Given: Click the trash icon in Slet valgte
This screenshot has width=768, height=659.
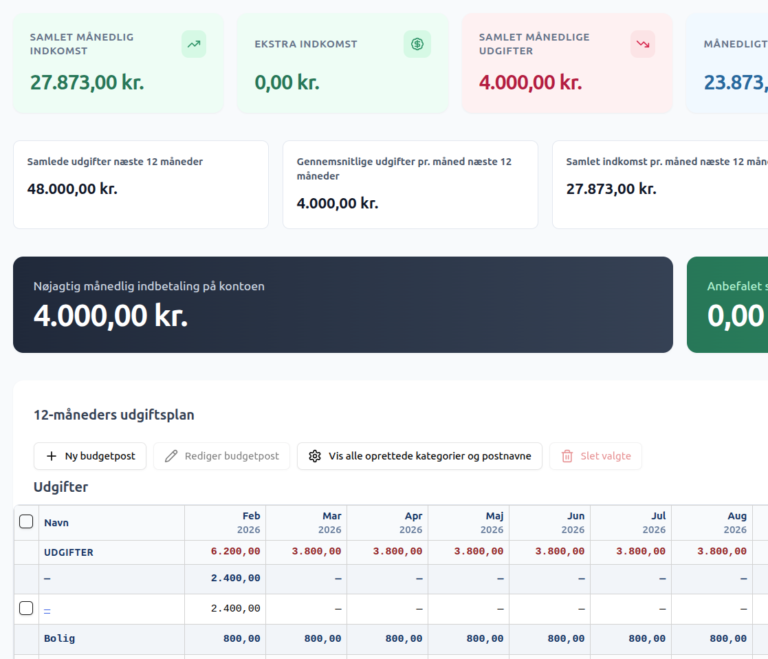Looking at the screenshot, I should coord(567,456).
